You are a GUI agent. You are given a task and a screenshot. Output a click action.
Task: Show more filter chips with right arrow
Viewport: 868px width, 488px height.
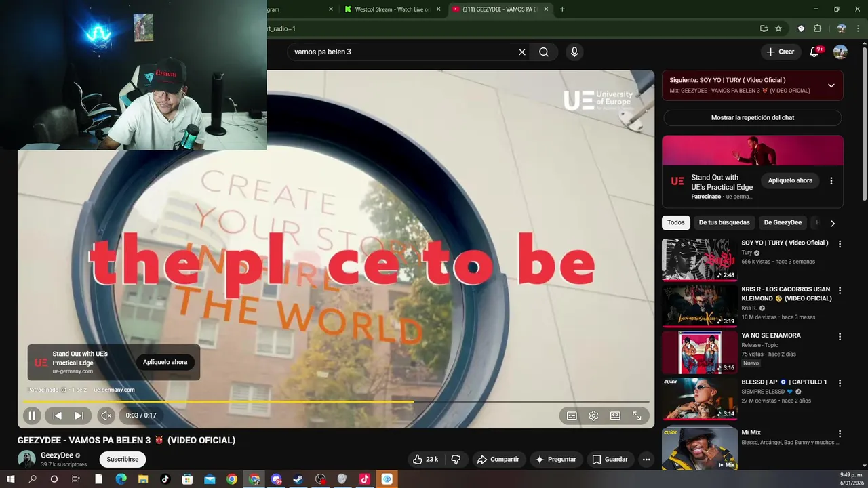tap(833, 223)
